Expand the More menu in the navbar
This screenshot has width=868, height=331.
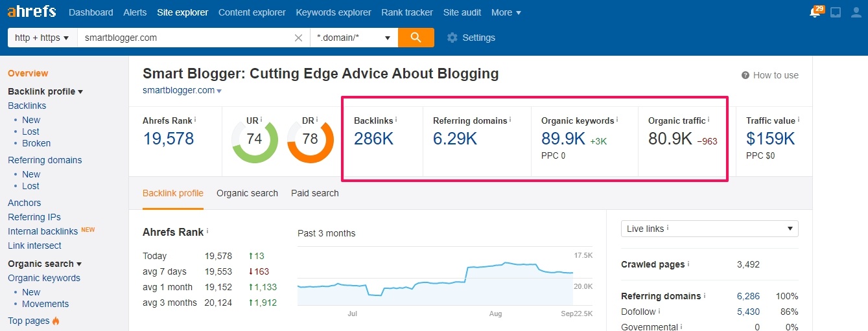coord(506,12)
